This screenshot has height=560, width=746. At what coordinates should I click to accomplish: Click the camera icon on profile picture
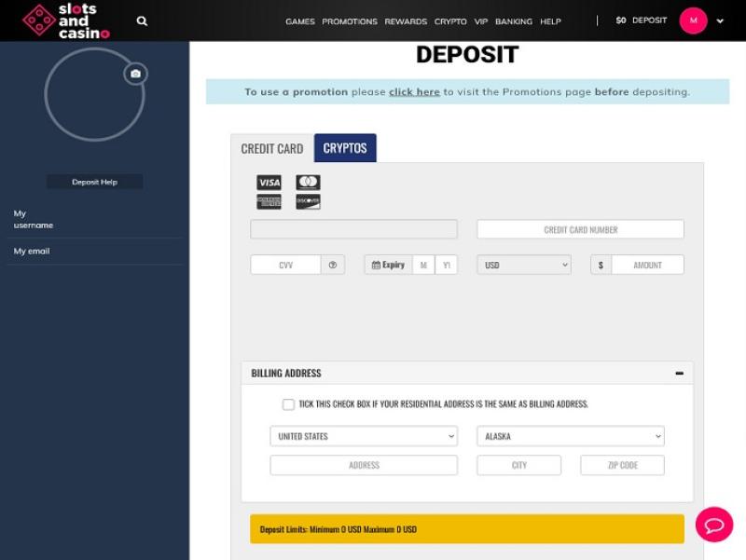pyautogui.click(x=136, y=74)
